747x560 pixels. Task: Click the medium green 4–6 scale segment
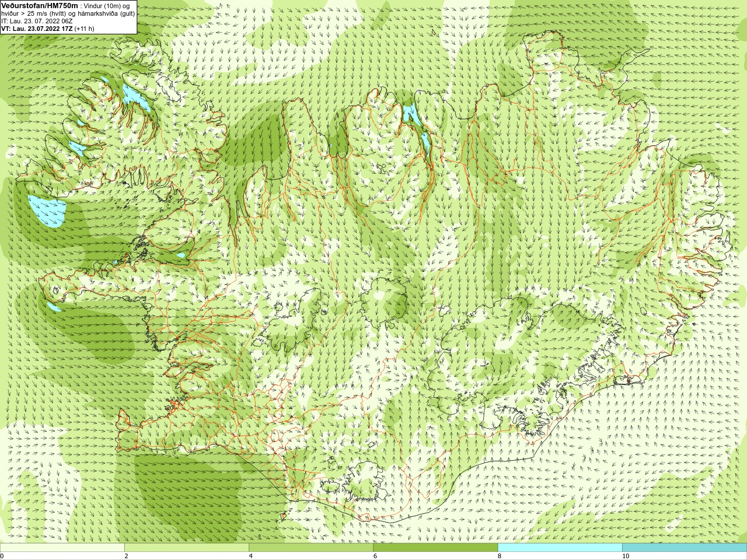(x=311, y=548)
